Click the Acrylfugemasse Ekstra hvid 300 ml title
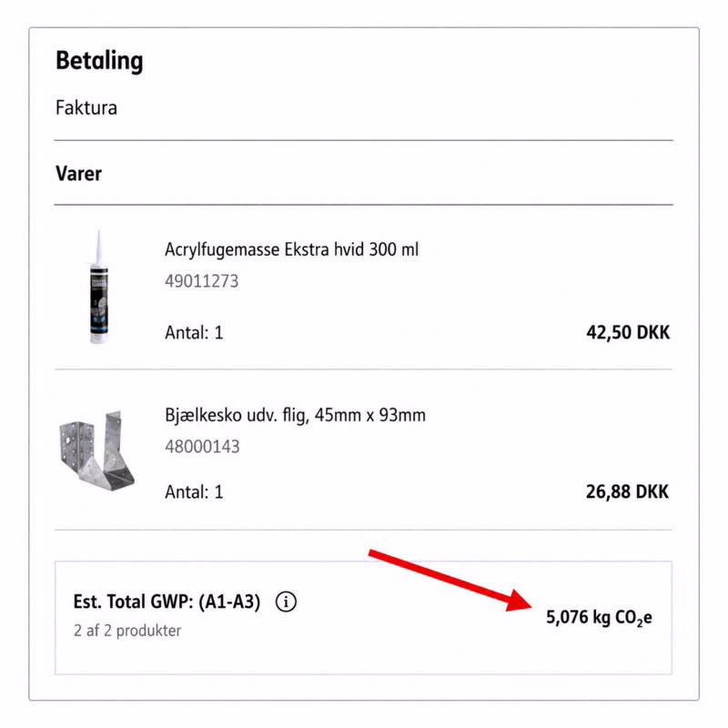The height and width of the screenshot is (728, 728). click(291, 249)
